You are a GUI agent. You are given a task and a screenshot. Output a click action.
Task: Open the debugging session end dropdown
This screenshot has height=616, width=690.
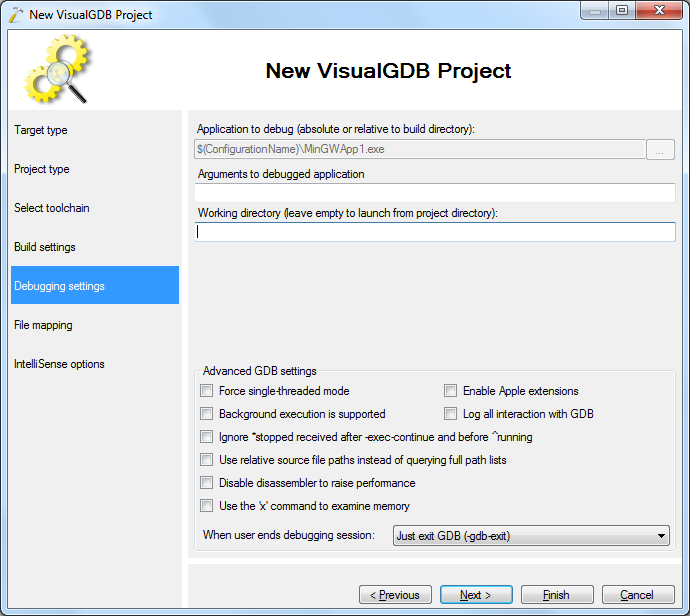click(x=531, y=535)
